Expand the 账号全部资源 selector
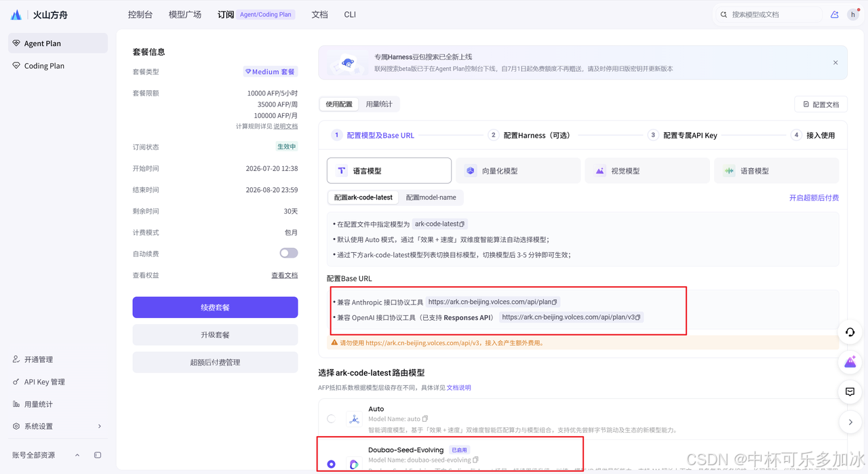Image resolution: width=868 pixels, height=474 pixels. tap(77, 455)
